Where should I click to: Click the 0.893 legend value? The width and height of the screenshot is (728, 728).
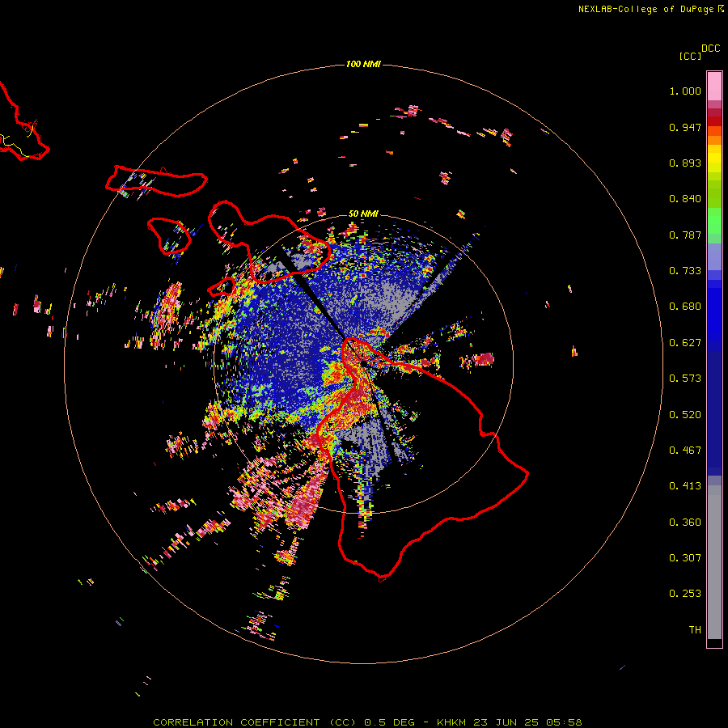pyautogui.click(x=685, y=163)
